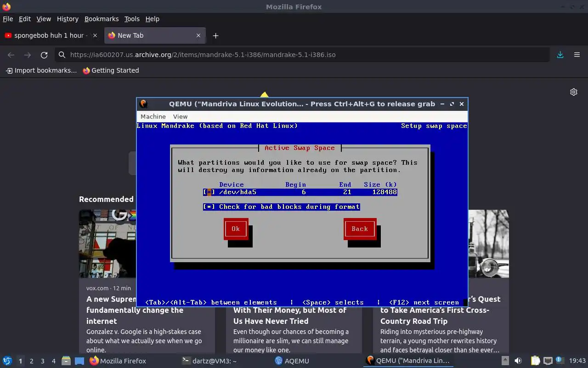The image size is (588, 368).
Task: Open a new tab with the plus icon
Action: click(x=215, y=35)
